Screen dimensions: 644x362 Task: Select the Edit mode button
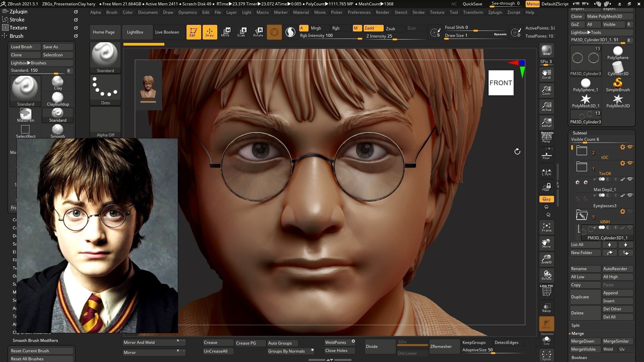[x=193, y=32]
